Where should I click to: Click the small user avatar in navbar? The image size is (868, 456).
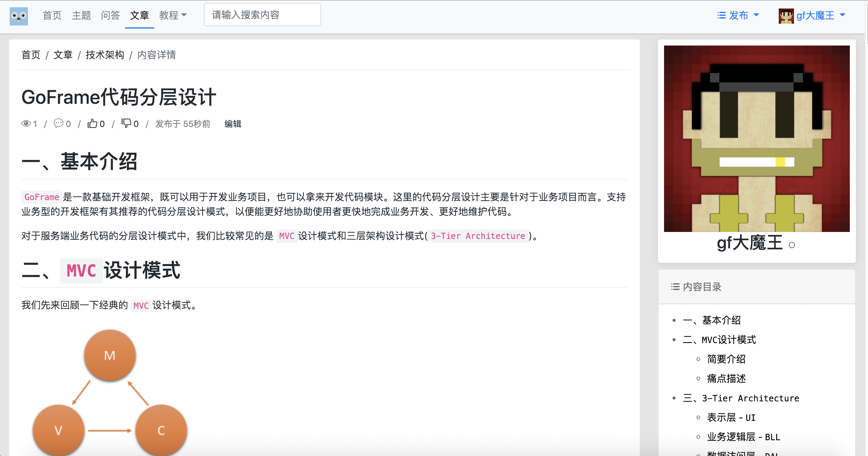(x=786, y=15)
